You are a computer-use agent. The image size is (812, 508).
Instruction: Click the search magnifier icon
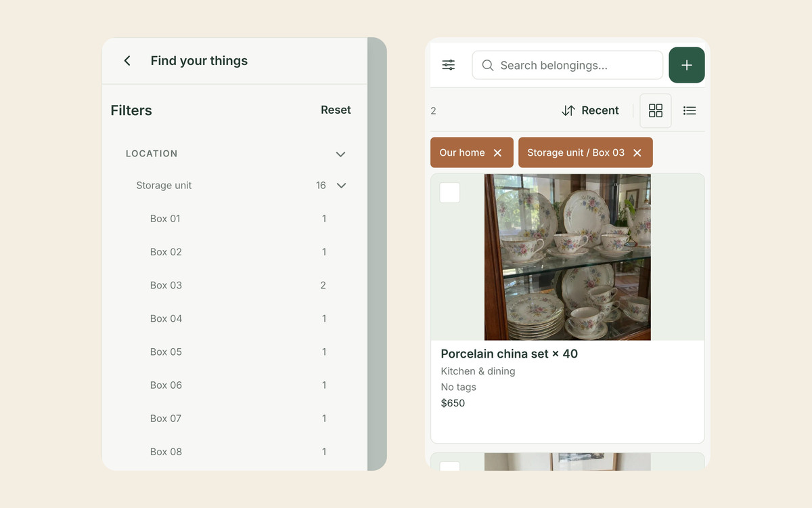pos(488,66)
